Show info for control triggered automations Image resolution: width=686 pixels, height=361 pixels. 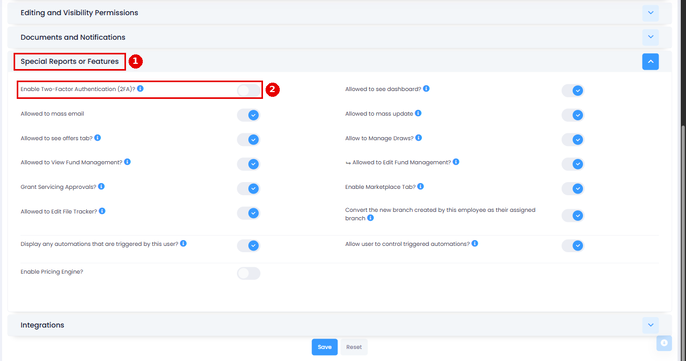point(475,243)
